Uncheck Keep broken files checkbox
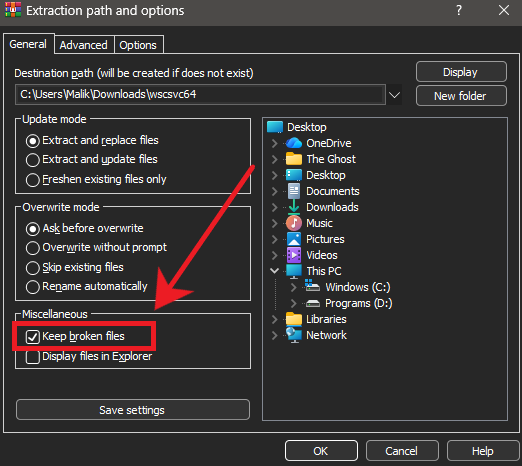522x466 pixels. (33, 337)
